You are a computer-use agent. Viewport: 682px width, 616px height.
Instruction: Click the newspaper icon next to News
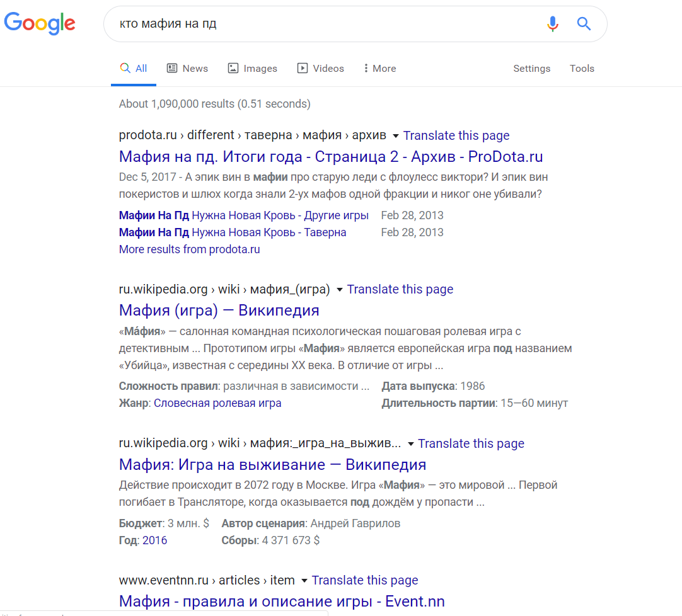(171, 67)
